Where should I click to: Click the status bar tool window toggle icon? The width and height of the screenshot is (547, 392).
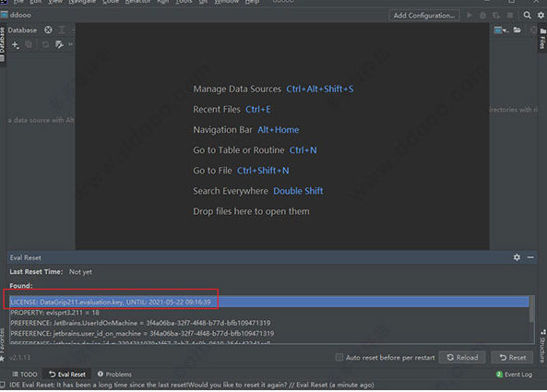coord(3,385)
